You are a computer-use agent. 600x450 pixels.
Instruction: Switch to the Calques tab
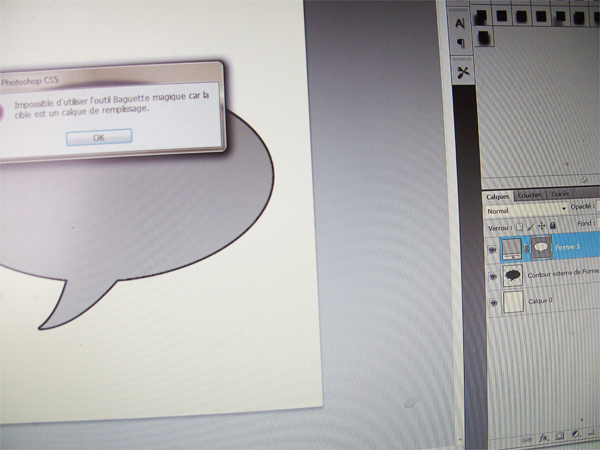[x=497, y=197]
